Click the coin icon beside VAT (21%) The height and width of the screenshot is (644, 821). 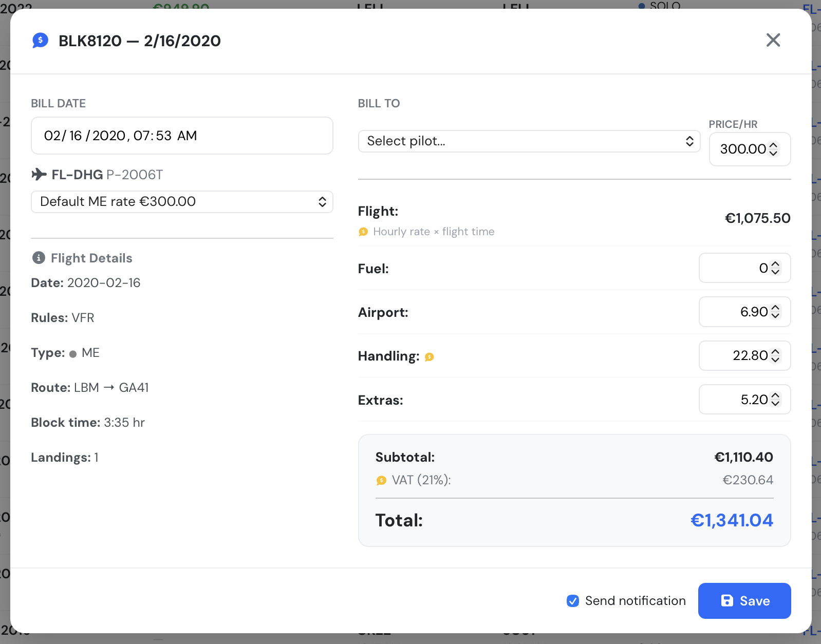pyautogui.click(x=381, y=480)
